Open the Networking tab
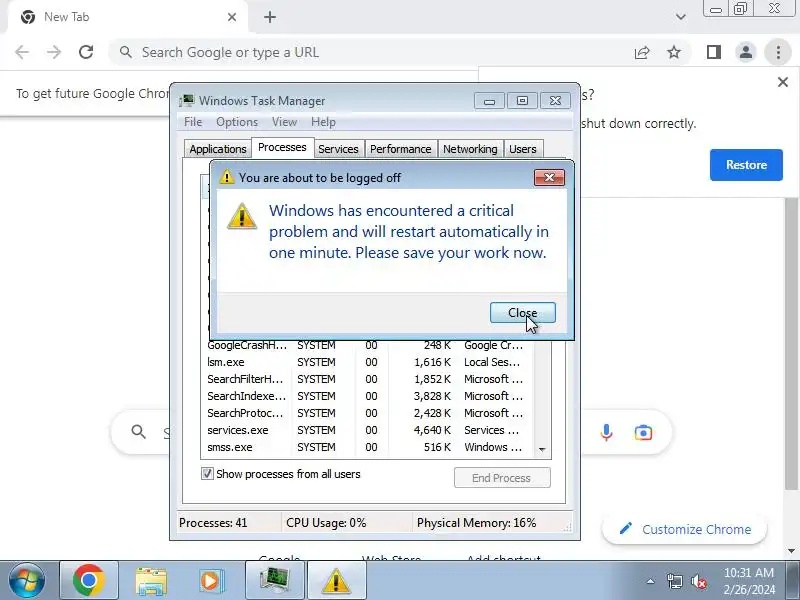The height and width of the screenshot is (600, 800). [470, 149]
